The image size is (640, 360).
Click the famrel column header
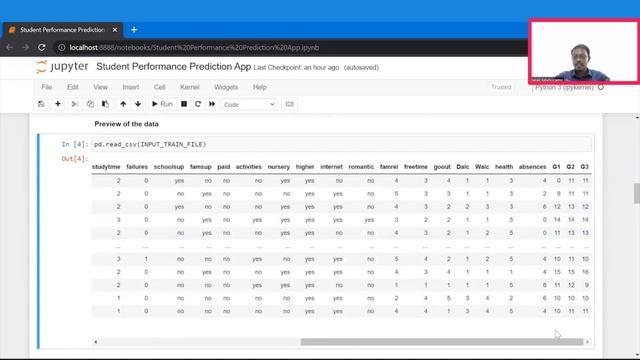[389, 167]
